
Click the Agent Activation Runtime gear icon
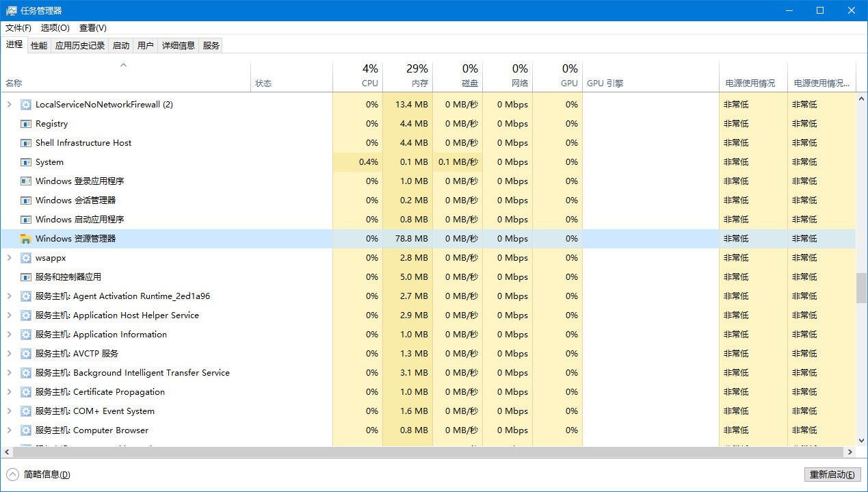(26, 296)
